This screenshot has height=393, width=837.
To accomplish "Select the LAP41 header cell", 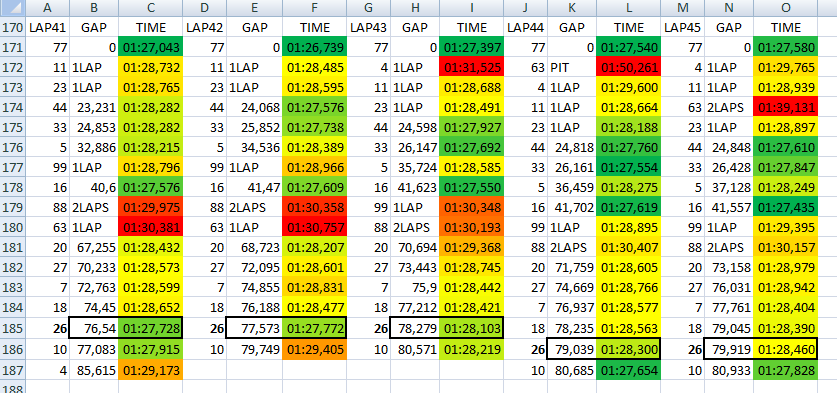I will (47, 27).
